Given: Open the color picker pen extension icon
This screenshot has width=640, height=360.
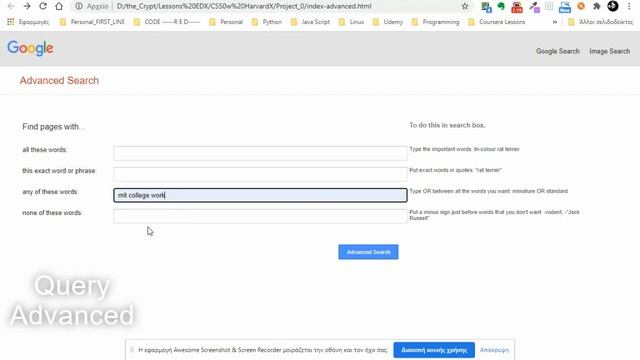Looking at the screenshot, I should point(534,7).
